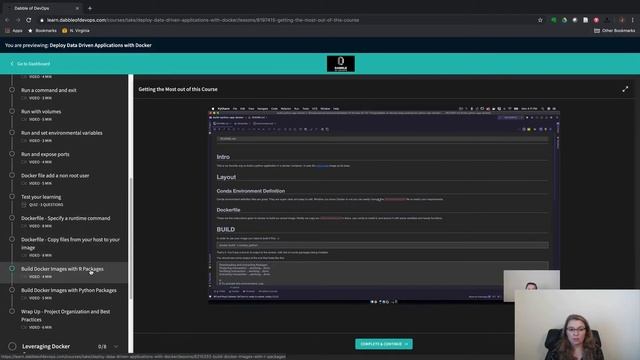640x360 pixels.
Task: Go forward using the browser forward arrow
Action: (x=18, y=20)
